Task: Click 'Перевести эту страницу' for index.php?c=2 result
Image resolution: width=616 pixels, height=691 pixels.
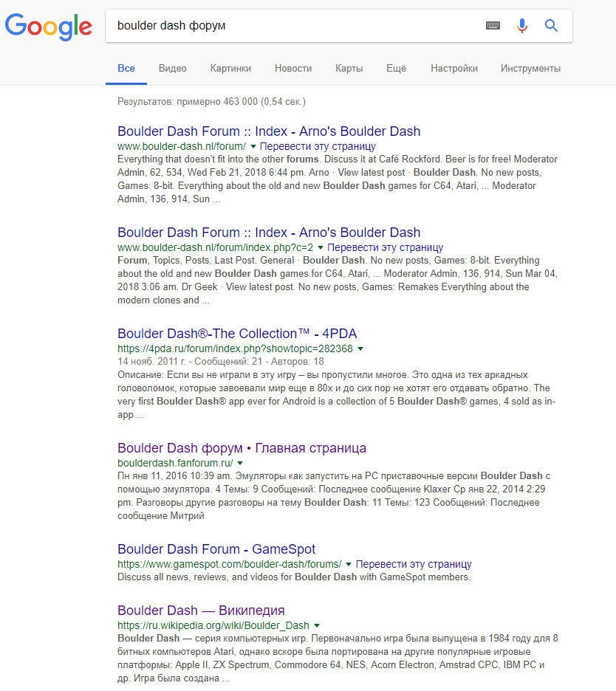Action: [x=386, y=247]
